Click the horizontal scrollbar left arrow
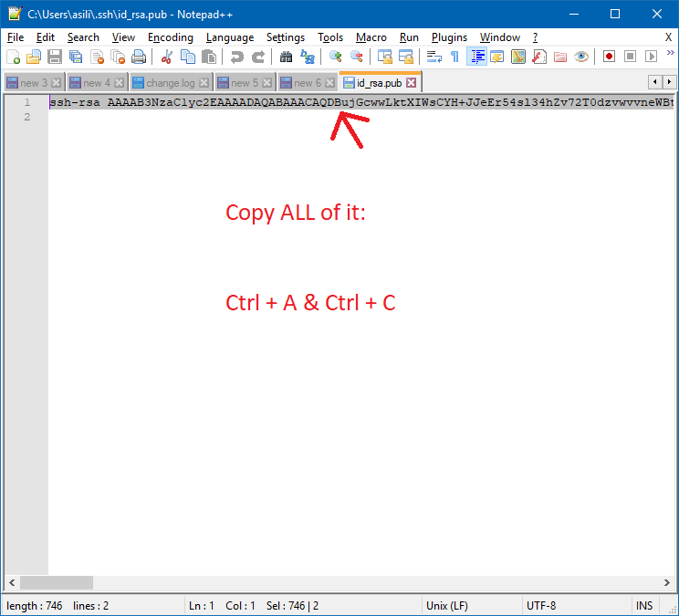This screenshot has width=679, height=616. tap(12, 582)
